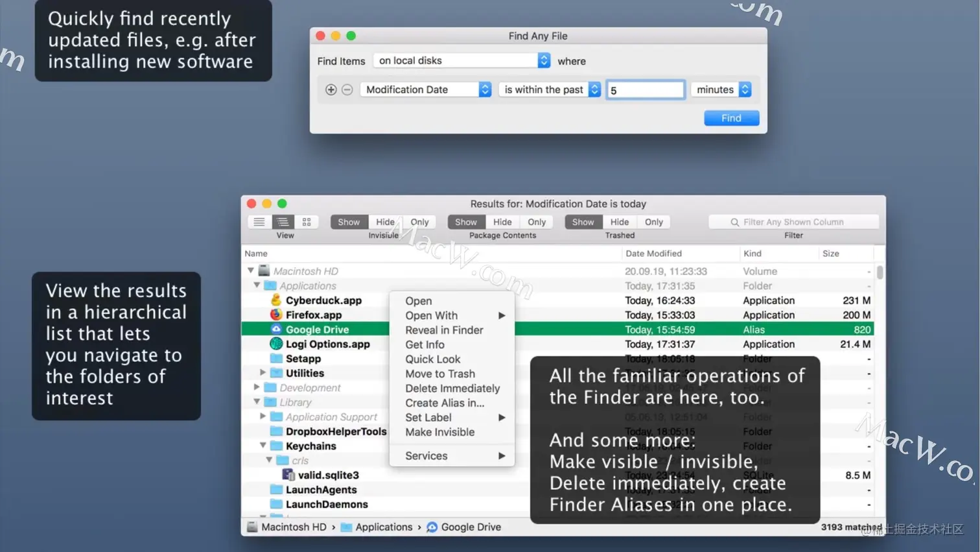Collapse the Keychains folder node

pyautogui.click(x=263, y=446)
